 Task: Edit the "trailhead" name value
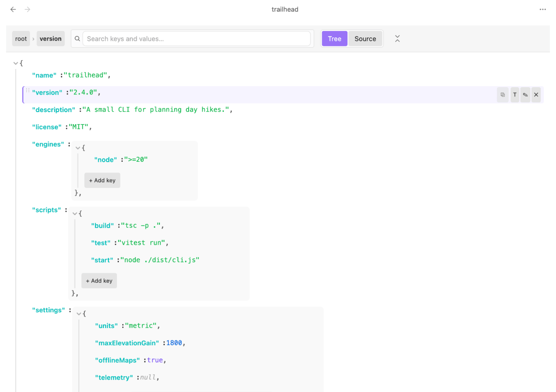[x=85, y=75]
